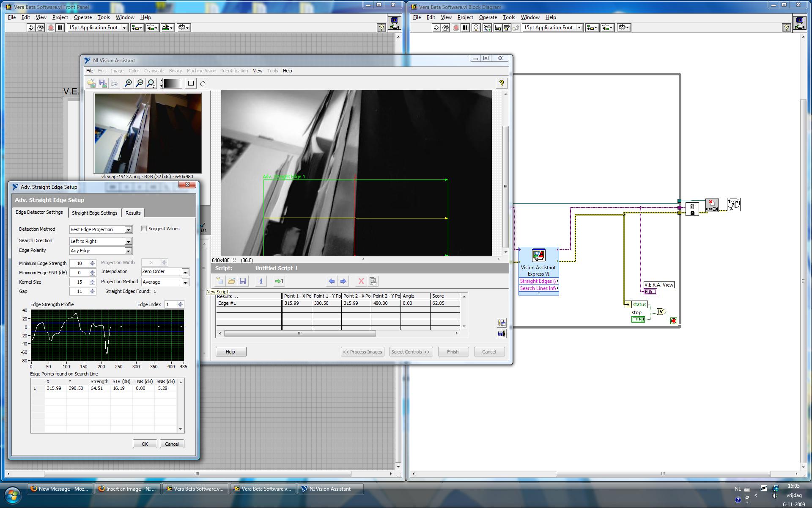The width and height of the screenshot is (812, 508).
Task: Run the Block Diagram VI
Action: pyautogui.click(x=436, y=28)
